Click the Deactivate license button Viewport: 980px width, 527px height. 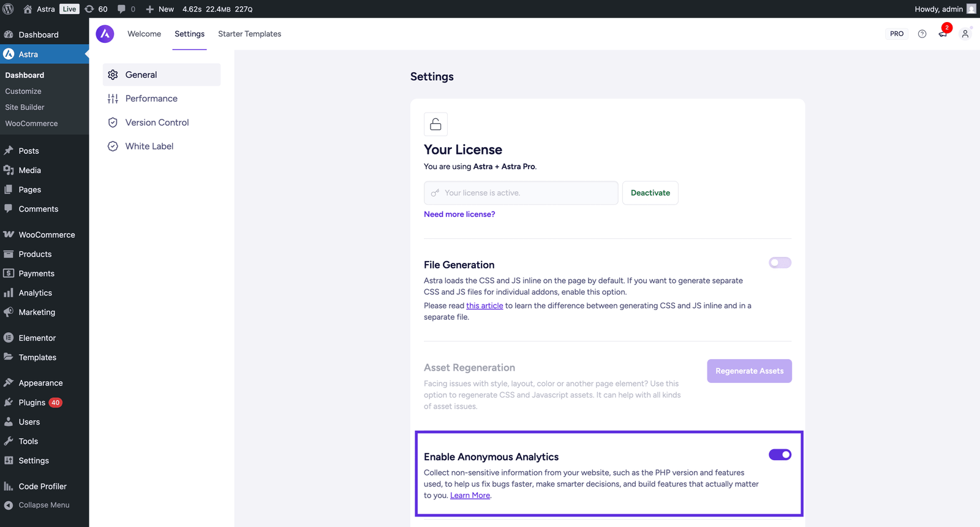pos(650,193)
